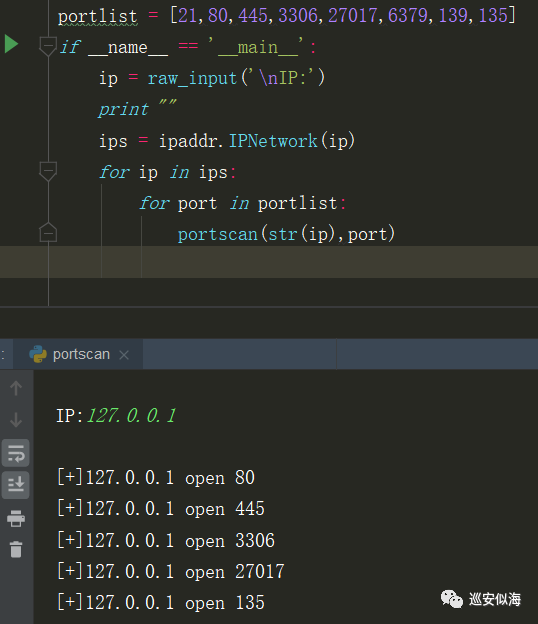Collapse the if __name__ block

tap(48, 47)
